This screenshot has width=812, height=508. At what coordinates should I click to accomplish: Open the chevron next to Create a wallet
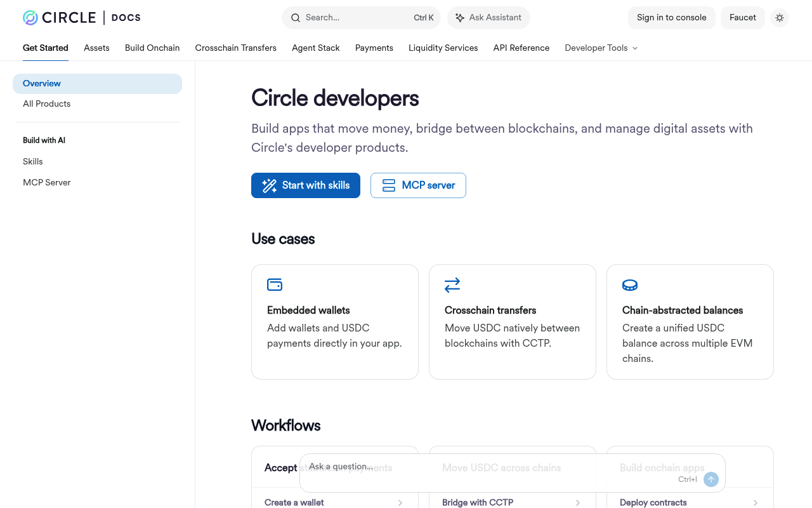[400, 503]
